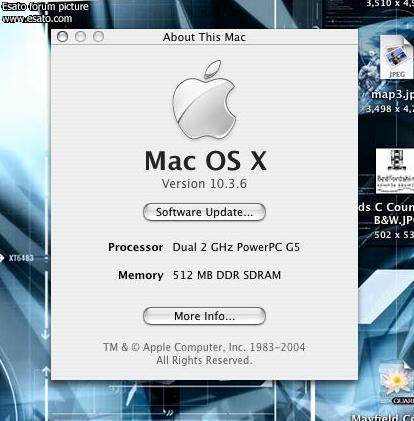Click the Processor label

click(136, 247)
